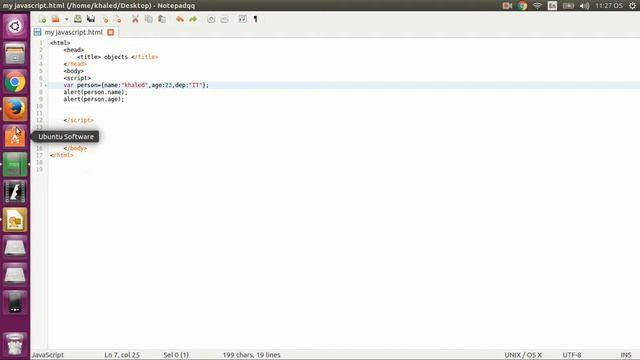Click the zoom out toolbar icon

point(224,19)
